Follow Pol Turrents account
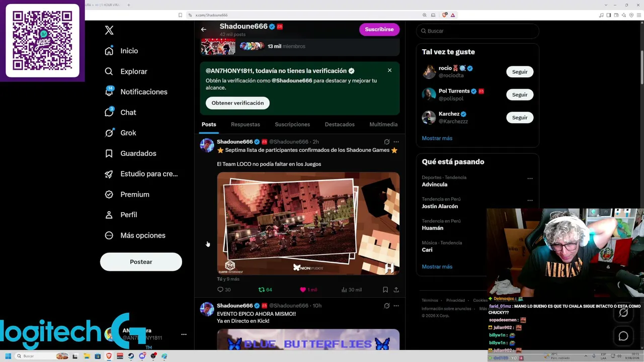Image resolution: width=644 pixels, height=362 pixels. (520, 95)
